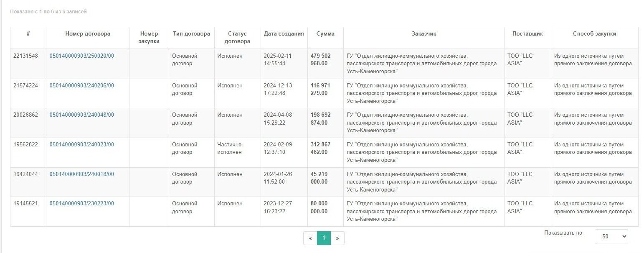This screenshot has height=253, width=644.
Task: Click the sum cell 479 502 968.00
Action: tap(321, 60)
